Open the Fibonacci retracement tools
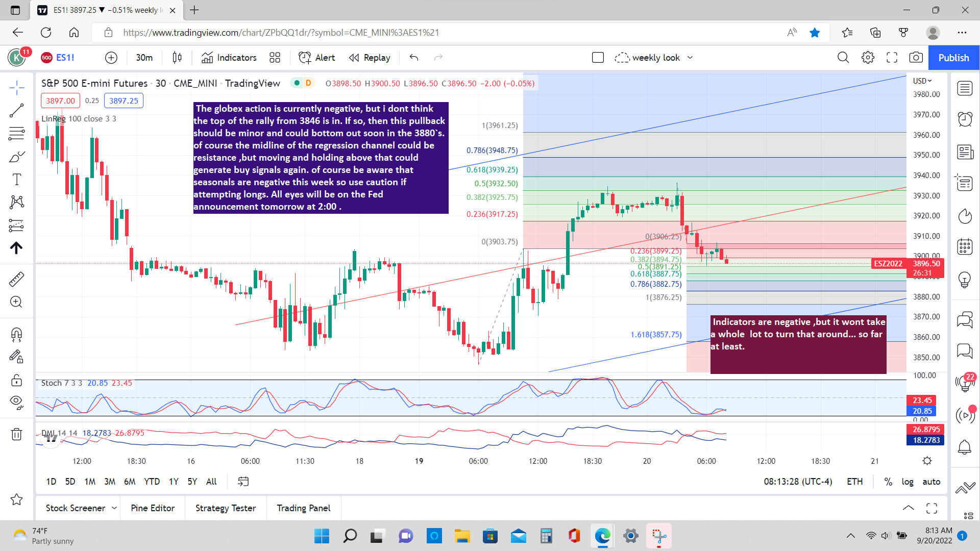The height and width of the screenshot is (551, 980). click(x=16, y=134)
